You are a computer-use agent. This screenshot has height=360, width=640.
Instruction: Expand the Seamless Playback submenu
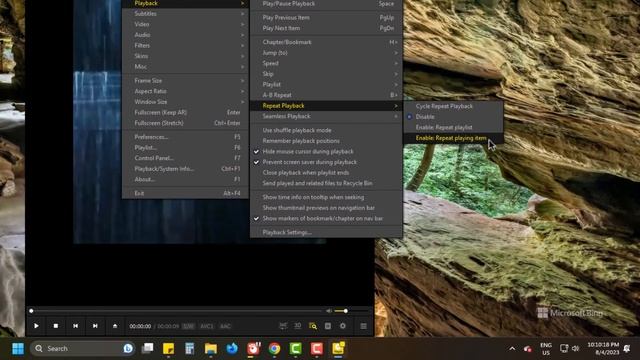point(326,116)
